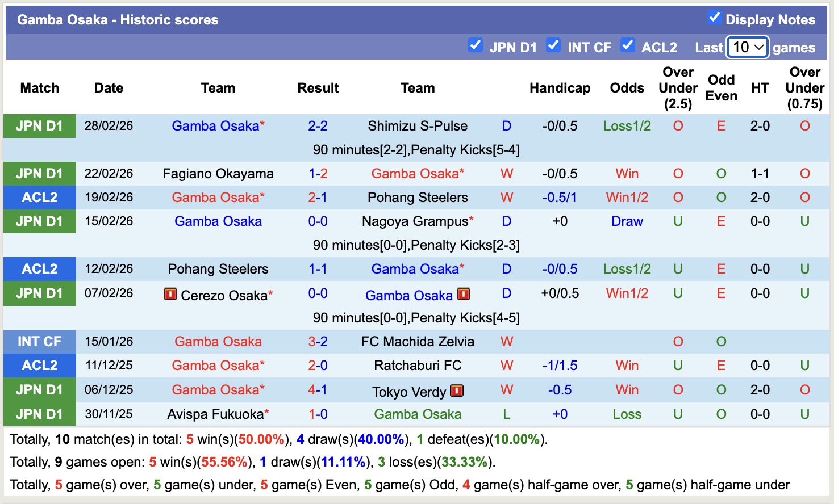Viewport: 834px width, 504px height.
Task: Click the Handicap column header
Action: [x=560, y=88]
